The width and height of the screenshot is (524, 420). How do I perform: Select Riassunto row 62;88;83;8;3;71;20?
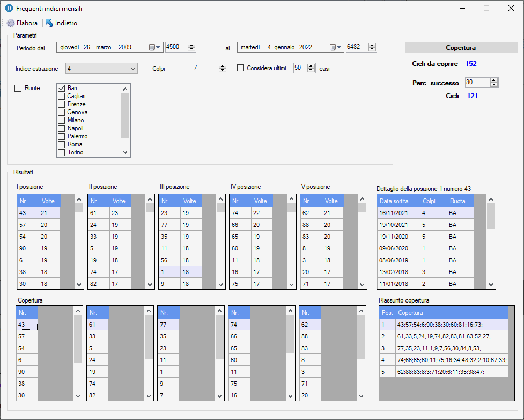pyautogui.click(x=444, y=372)
